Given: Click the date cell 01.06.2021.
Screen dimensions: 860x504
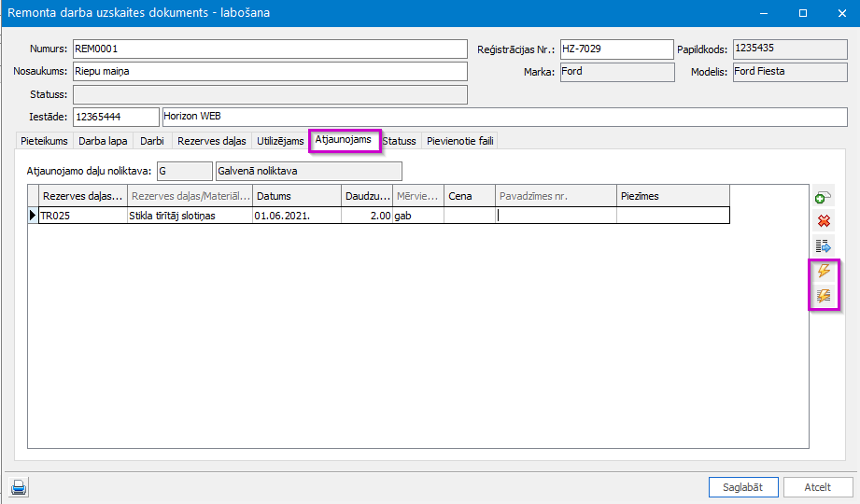Looking at the screenshot, I should pos(297,216).
